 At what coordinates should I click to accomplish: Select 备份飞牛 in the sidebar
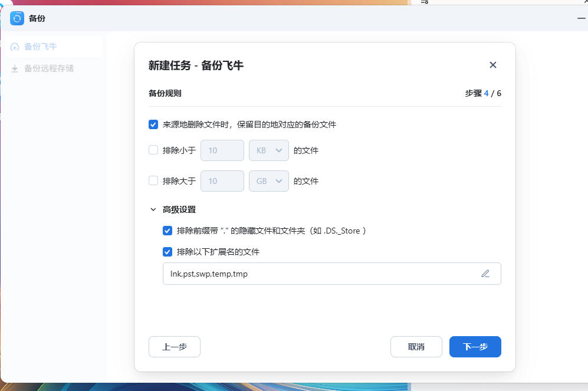click(x=40, y=47)
